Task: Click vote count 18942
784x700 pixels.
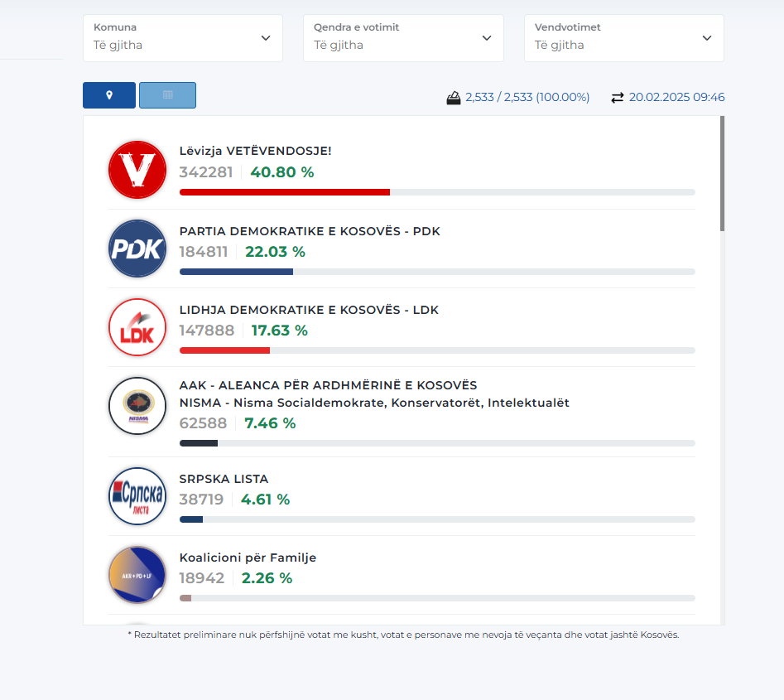Action: click(202, 578)
